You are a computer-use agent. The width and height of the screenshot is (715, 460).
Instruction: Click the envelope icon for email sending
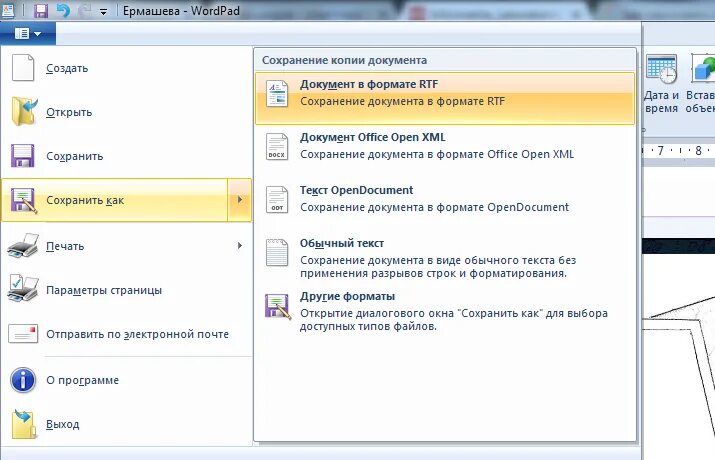tap(23, 334)
